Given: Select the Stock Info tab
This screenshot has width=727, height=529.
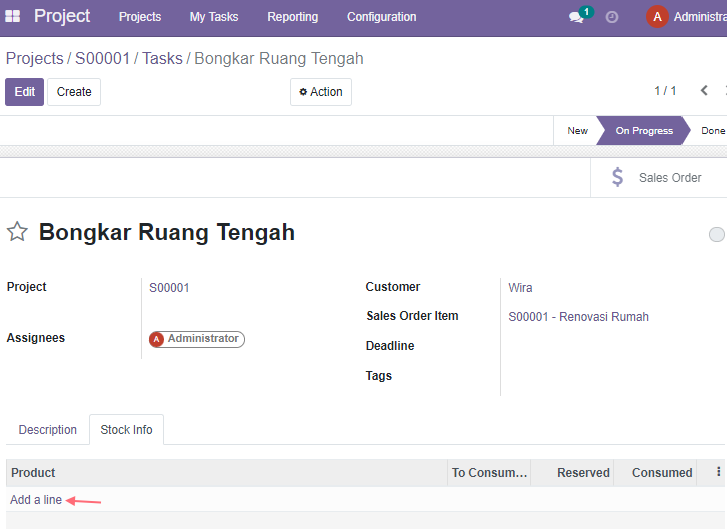Looking at the screenshot, I should (126, 430).
